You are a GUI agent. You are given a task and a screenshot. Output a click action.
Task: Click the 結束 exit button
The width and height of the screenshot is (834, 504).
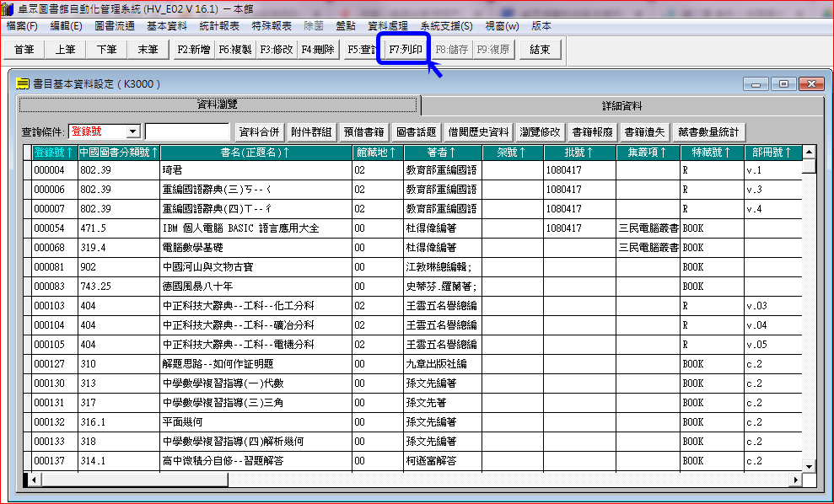click(x=540, y=50)
